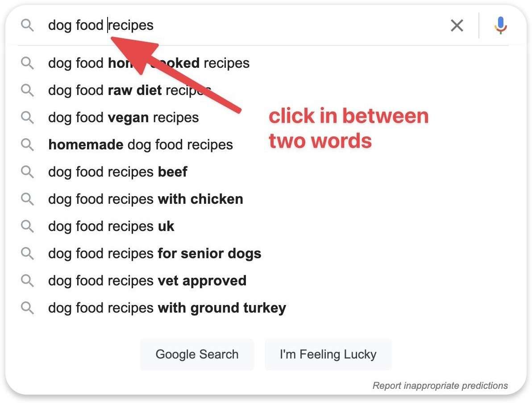Pick 'homemade dog food recipes' suggestion

click(x=141, y=144)
